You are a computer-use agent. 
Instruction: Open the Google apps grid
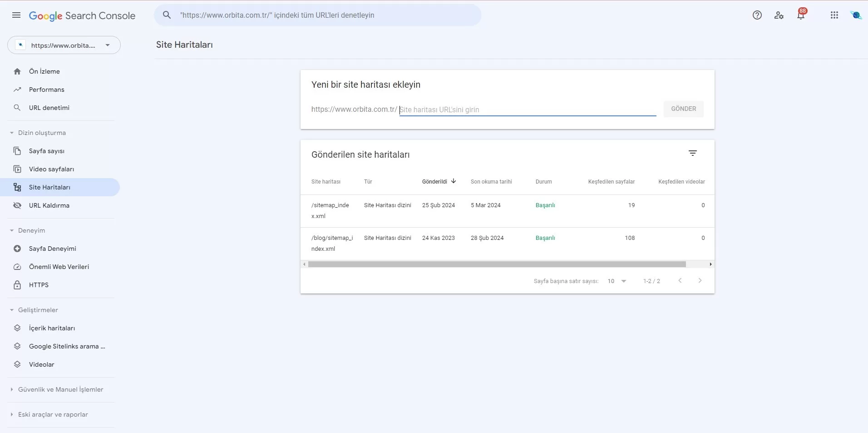point(834,15)
